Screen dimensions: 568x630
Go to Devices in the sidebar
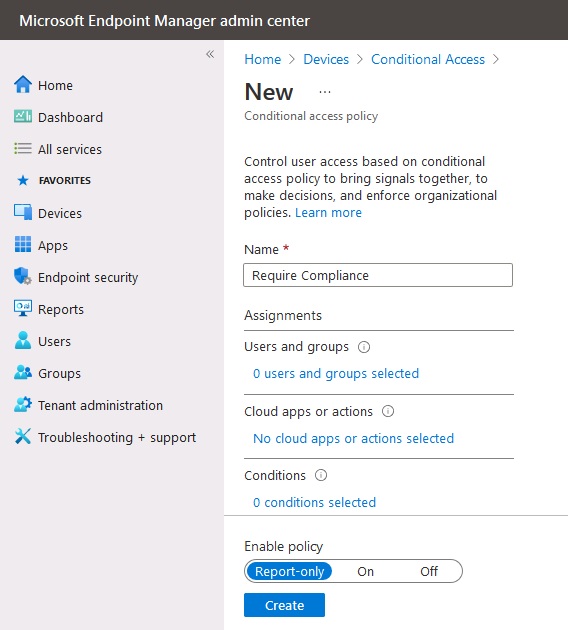pos(60,213)
